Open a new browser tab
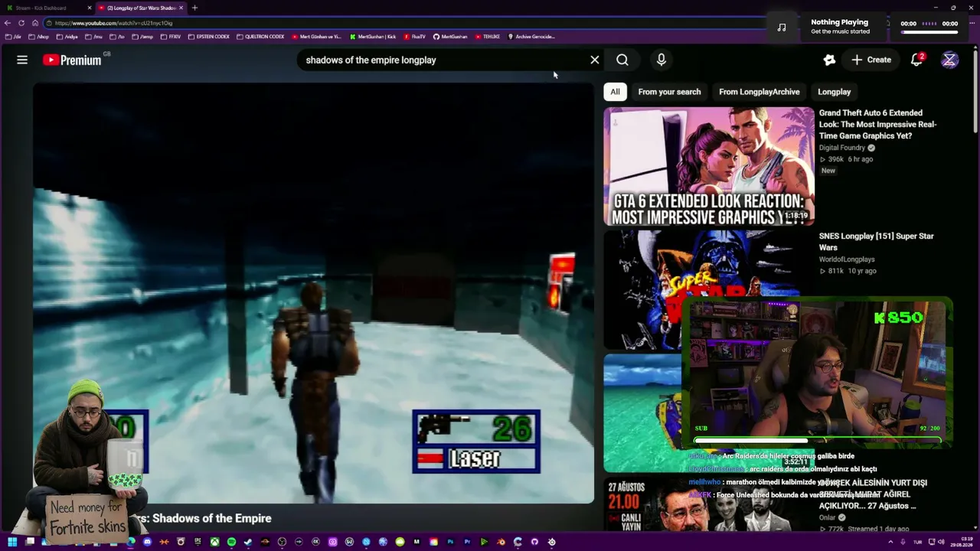Viewport: 980px width, 551px height. (194, 8)
